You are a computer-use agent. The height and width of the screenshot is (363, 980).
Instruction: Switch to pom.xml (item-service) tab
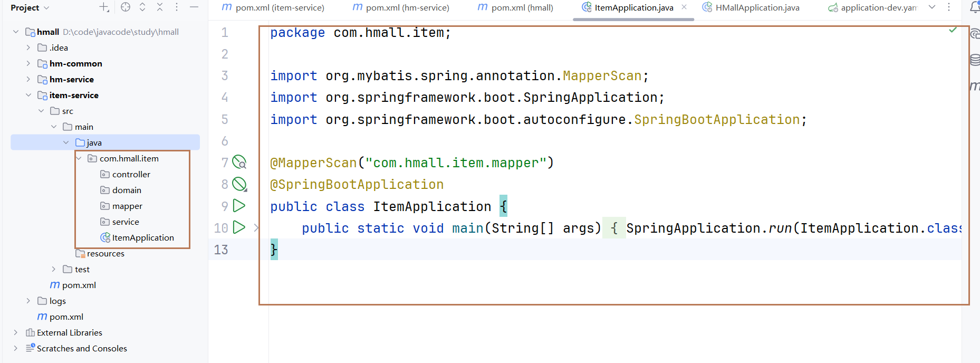coord(273,7)
